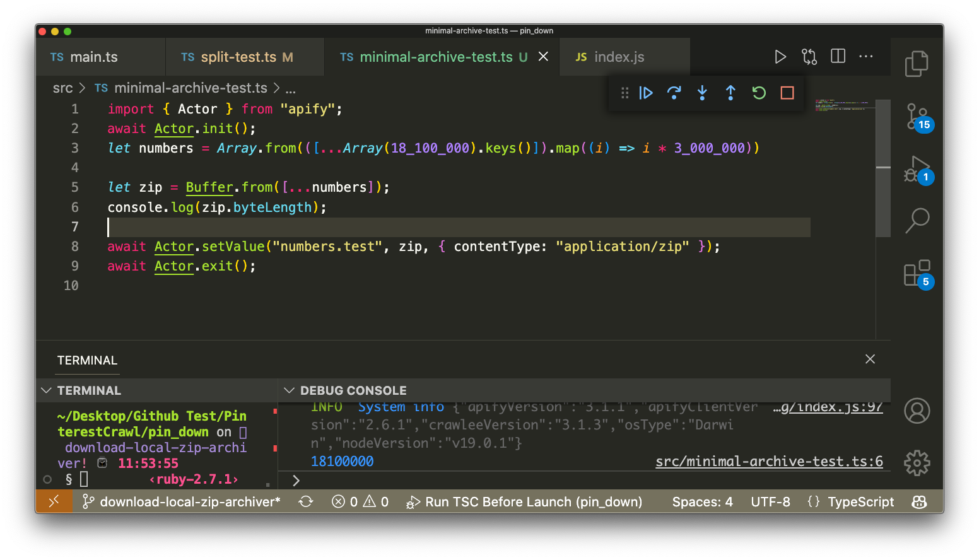Open the errors and warnings count
The image size is (979, 560).
(360, 501)
